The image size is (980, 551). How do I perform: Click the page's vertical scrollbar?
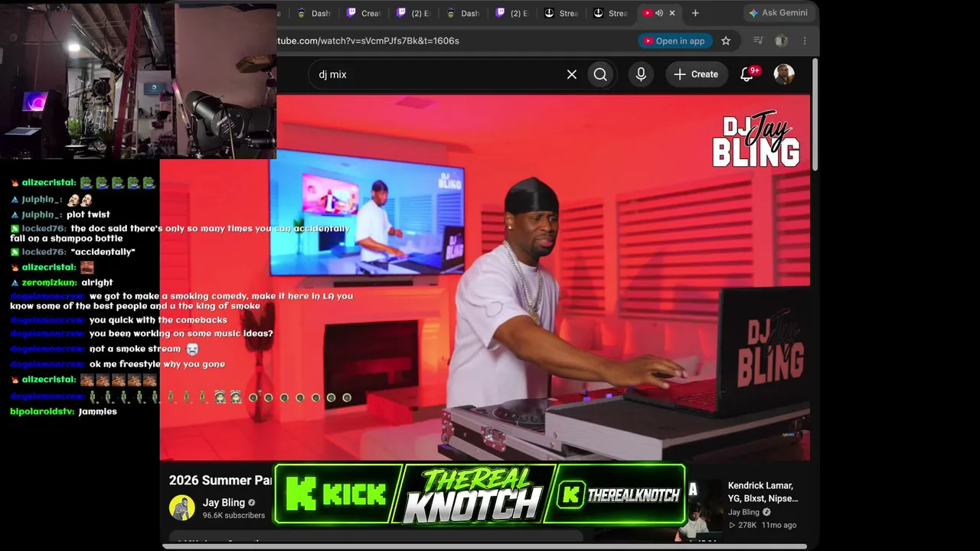tap(815, 115)
